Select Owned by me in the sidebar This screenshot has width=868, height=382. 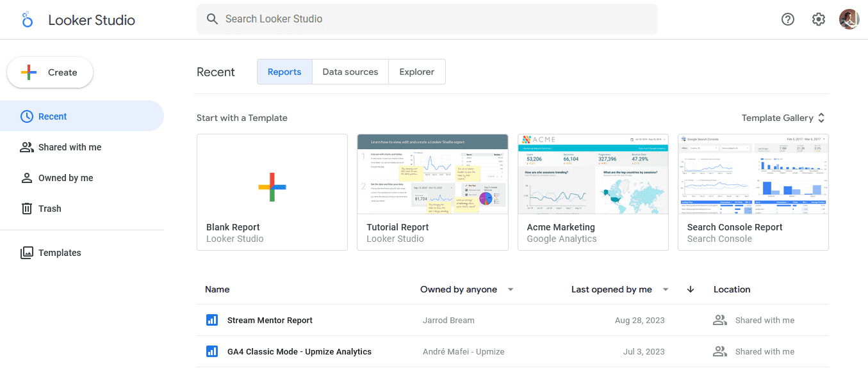point(82,178)
